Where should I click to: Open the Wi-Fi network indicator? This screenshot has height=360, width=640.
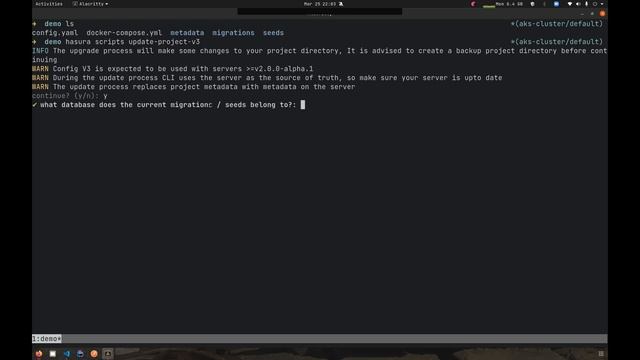(x=570, y=4)
